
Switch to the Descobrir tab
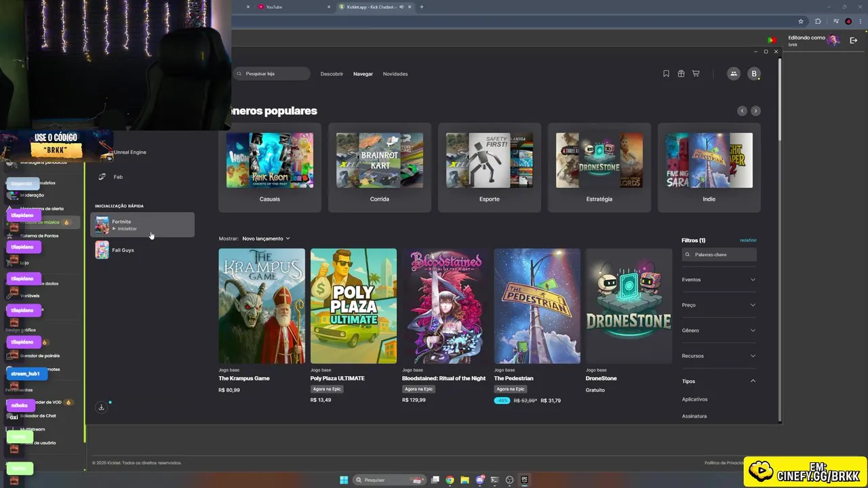(x=332, y=74)
